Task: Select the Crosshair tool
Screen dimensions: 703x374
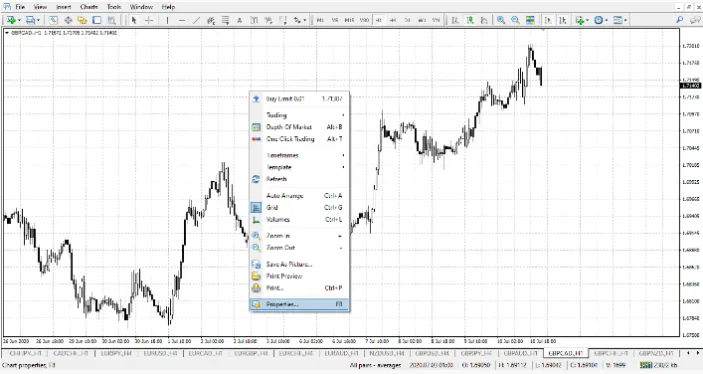Action: 149,20
